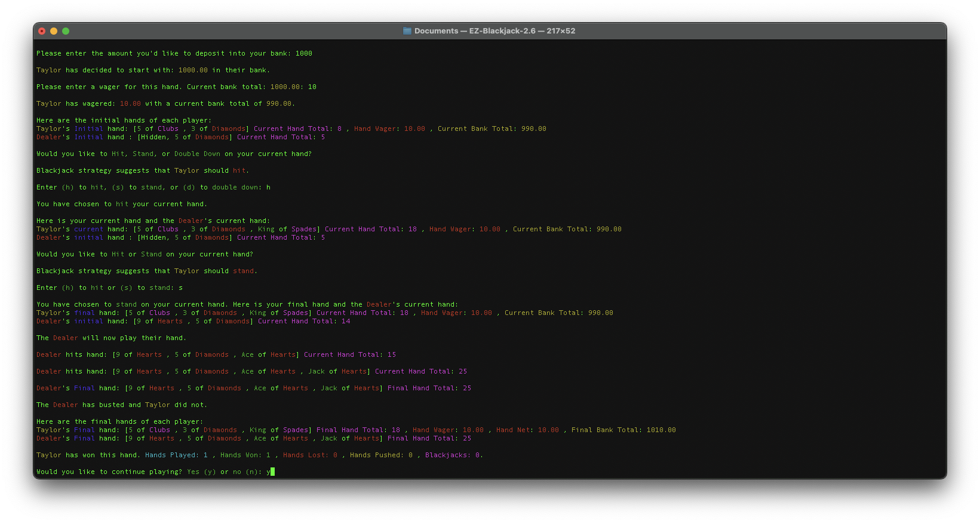This screenshot has height=523, width=980.
Task: Click 'Taylor has won this hand.'
Action: click(88, 455)
